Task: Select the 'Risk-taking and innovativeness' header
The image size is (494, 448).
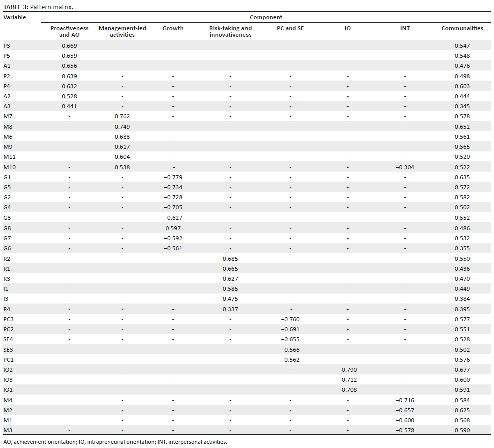Action: [230, 32]
